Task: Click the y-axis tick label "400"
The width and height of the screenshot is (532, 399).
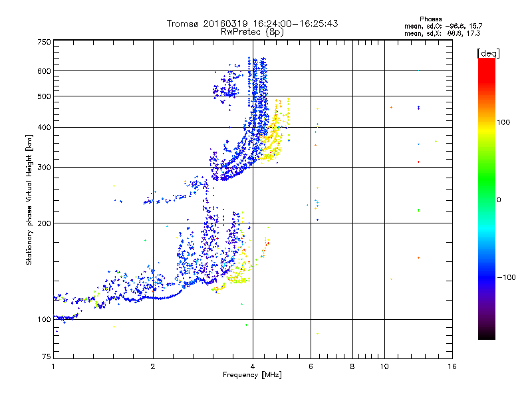Action: click(45, 128)
